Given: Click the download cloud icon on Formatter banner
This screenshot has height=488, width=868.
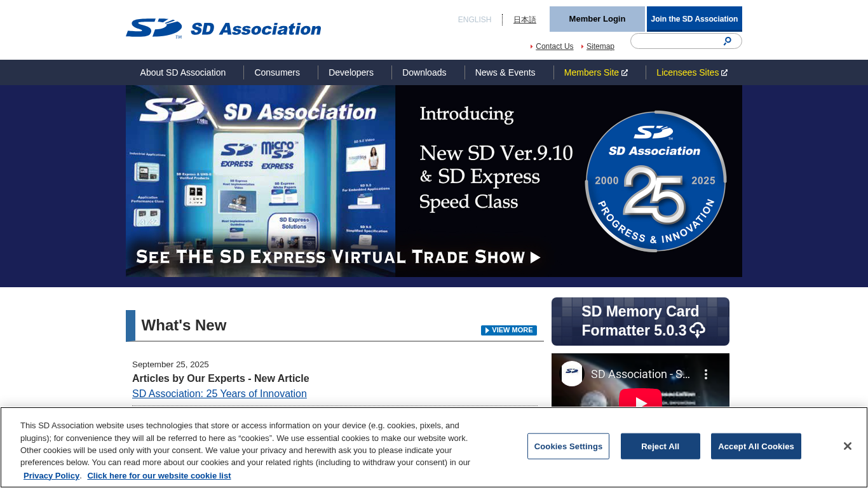Looking at the screenshot, I should click(698, 330).
